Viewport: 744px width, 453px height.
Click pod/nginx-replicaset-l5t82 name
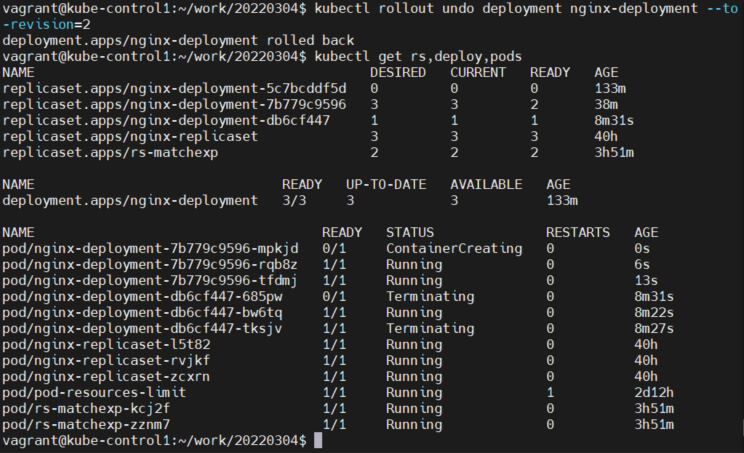[x=106, y=344]
